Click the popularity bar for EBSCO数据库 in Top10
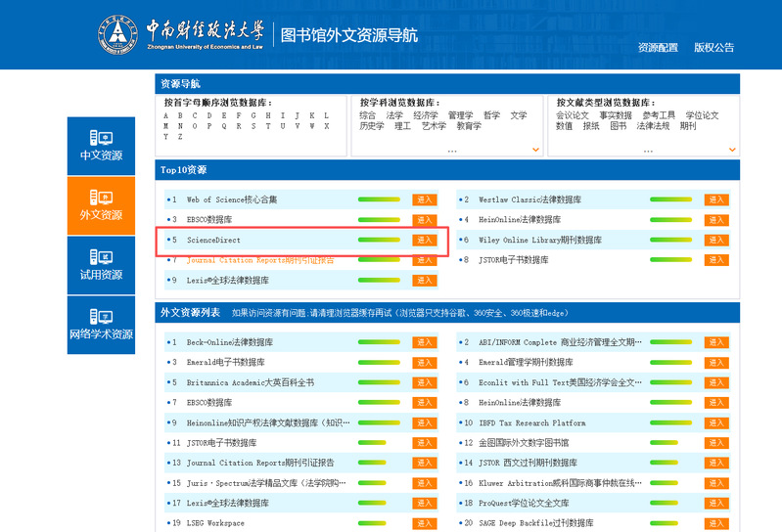Screen dimensions: 782x532 (x=380, y=220)
